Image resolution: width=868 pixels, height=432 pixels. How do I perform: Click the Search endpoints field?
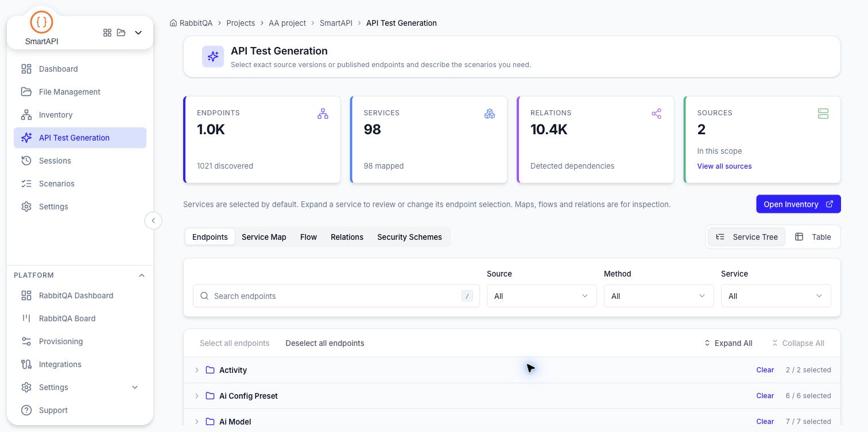click(x=336, y=296)
